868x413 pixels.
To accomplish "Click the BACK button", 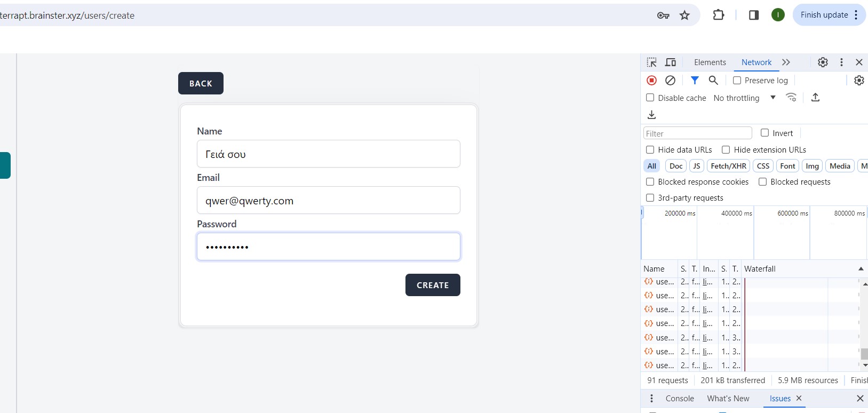I will [201, 83].
